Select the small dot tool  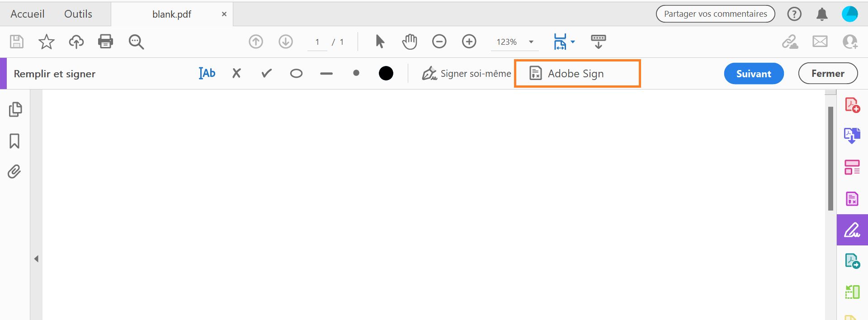[356, 73]
